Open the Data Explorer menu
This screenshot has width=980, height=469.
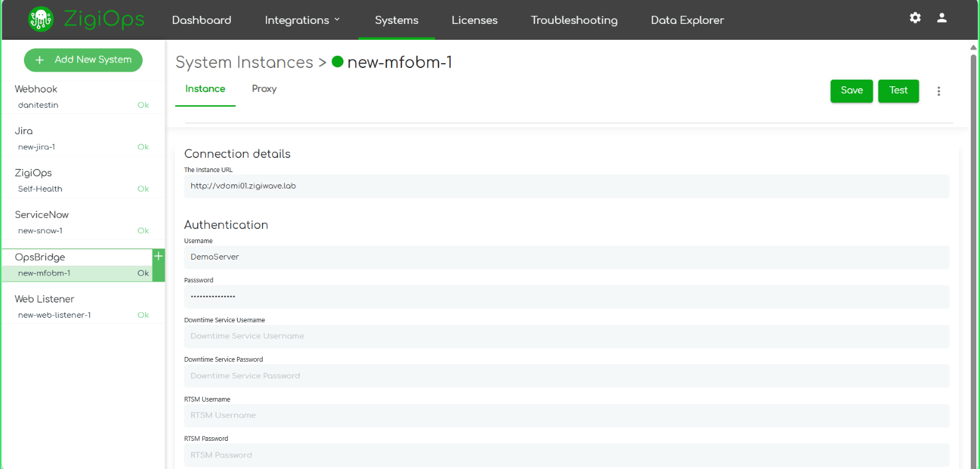point(687,20)
